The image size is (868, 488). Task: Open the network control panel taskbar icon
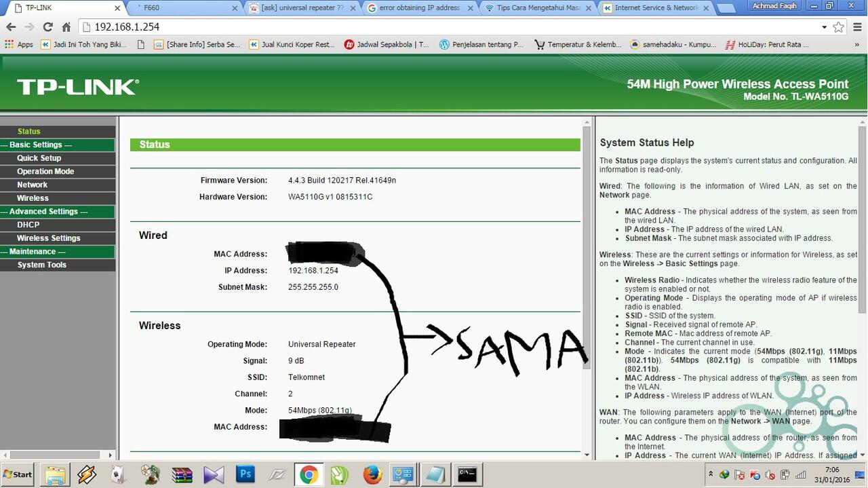pos(403,474)
